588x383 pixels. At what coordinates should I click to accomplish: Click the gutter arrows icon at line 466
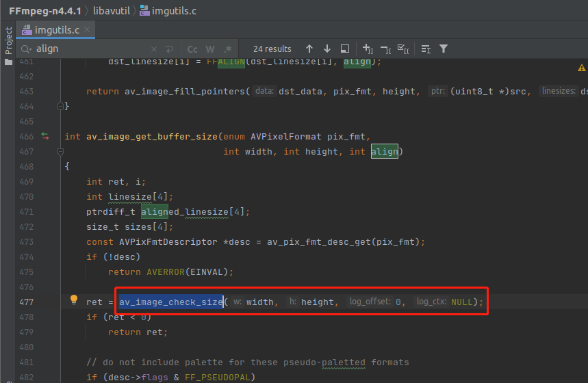click(x=45, y=136)
